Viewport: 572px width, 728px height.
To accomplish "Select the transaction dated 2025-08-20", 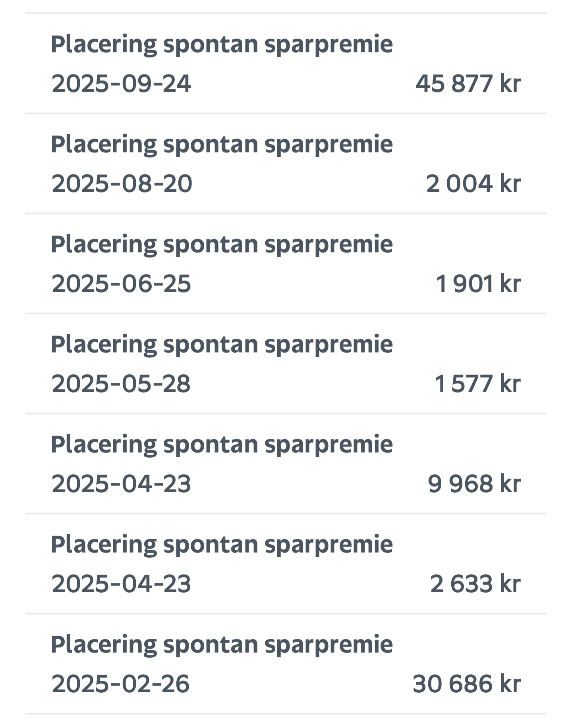I will coord(286,164).
